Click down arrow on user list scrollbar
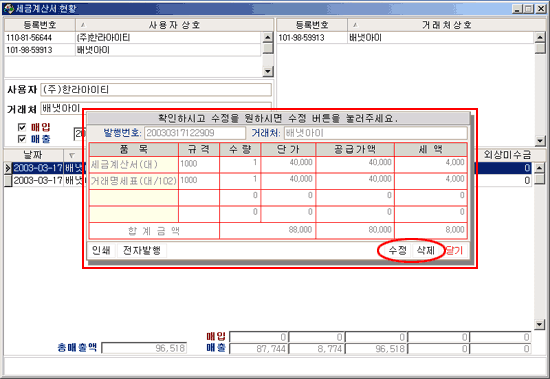Viewport: 550px width, 379px height. click(268, 71)
